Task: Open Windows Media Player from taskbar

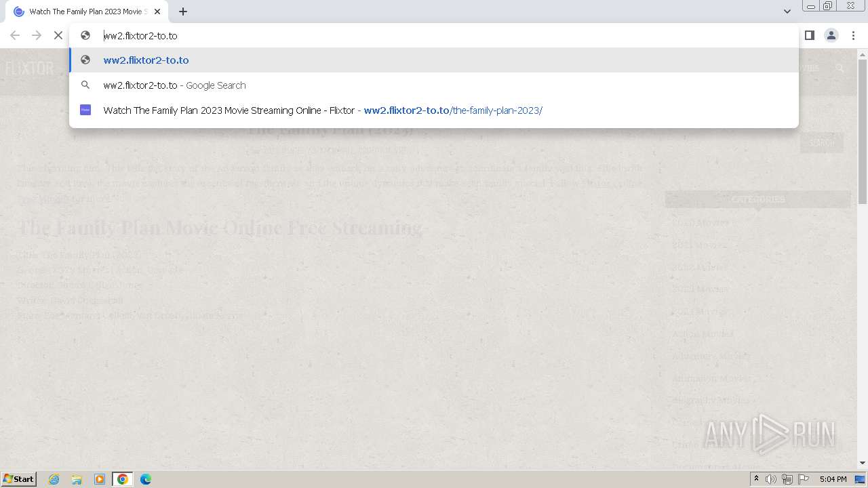Action: coord(100,479)
